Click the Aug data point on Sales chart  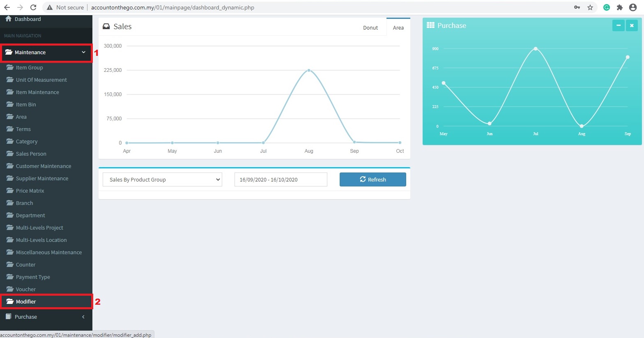pyautogui.click(x=309, y=71)
